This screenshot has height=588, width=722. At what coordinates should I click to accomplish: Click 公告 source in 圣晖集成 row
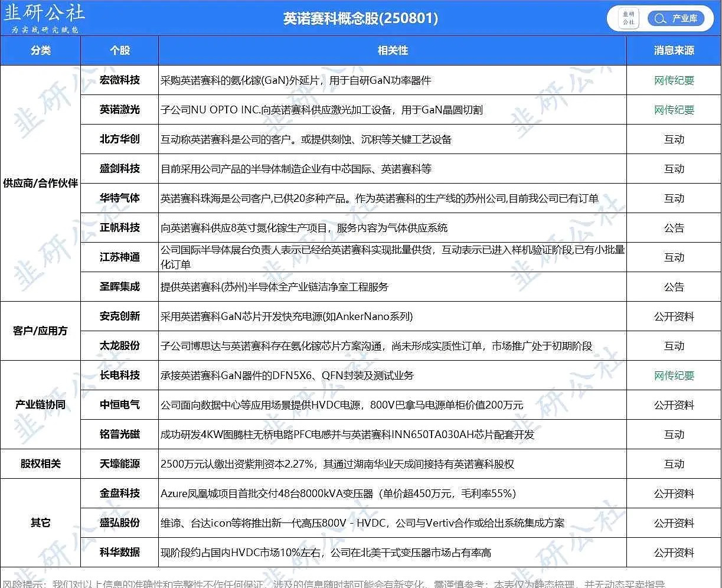(x=674, y=287)
